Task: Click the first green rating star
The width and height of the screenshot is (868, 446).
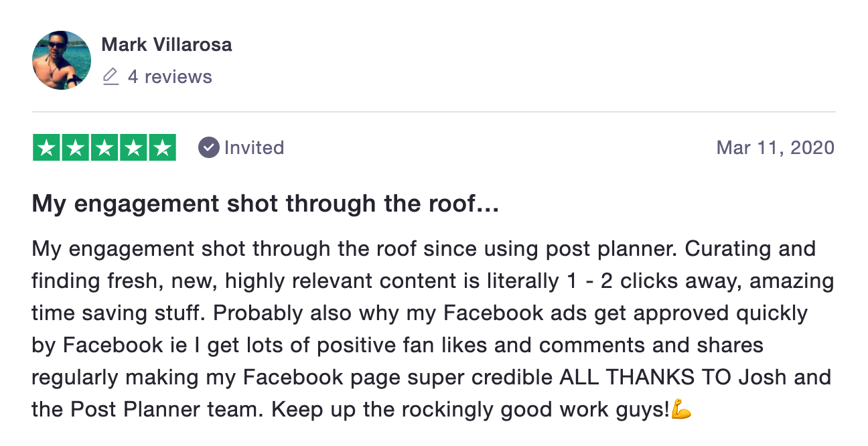Action: [47, 148]
